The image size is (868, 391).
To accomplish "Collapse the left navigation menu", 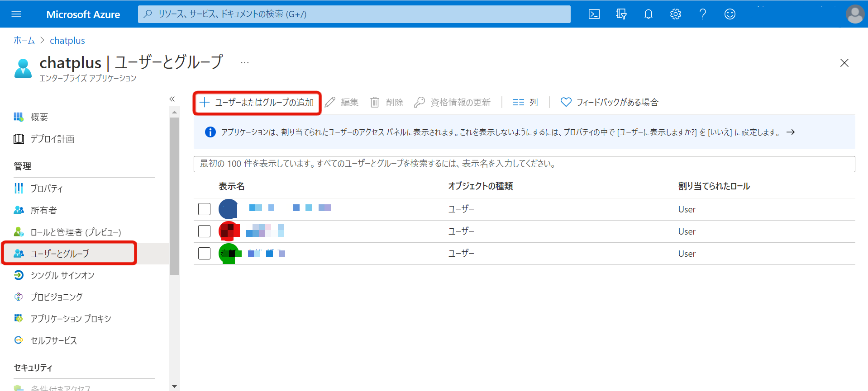I will (x=172, y=99).
